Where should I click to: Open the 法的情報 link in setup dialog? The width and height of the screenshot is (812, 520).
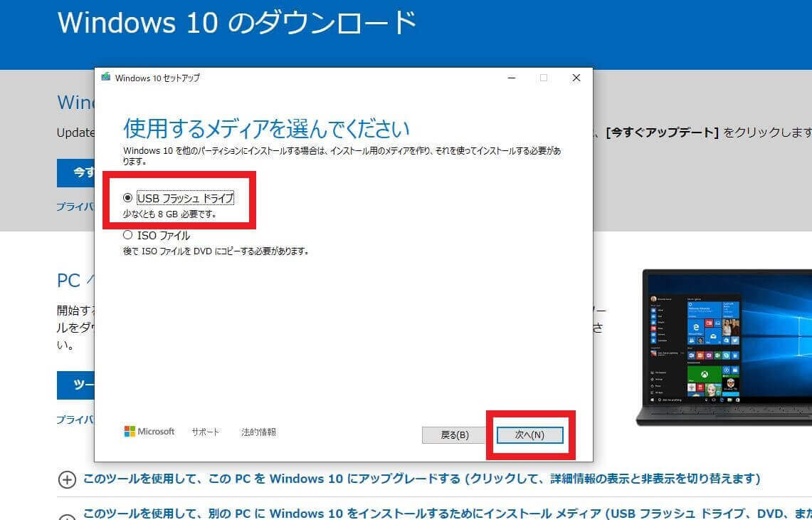[258, 432]
